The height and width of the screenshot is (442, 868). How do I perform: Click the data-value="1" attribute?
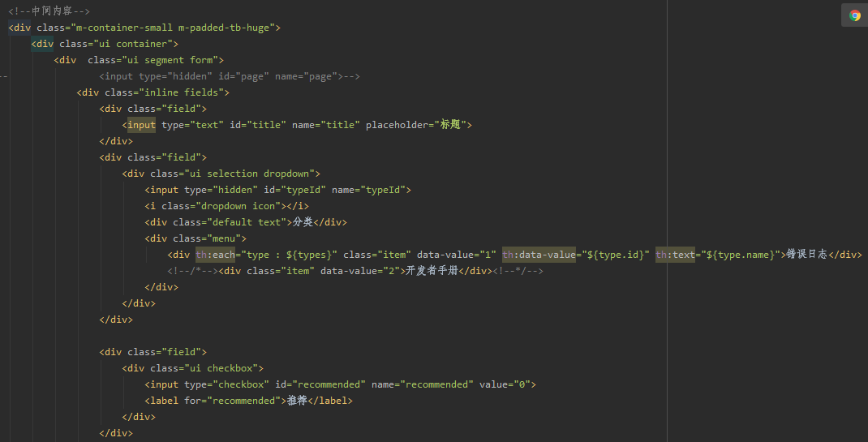pos(456,255)
